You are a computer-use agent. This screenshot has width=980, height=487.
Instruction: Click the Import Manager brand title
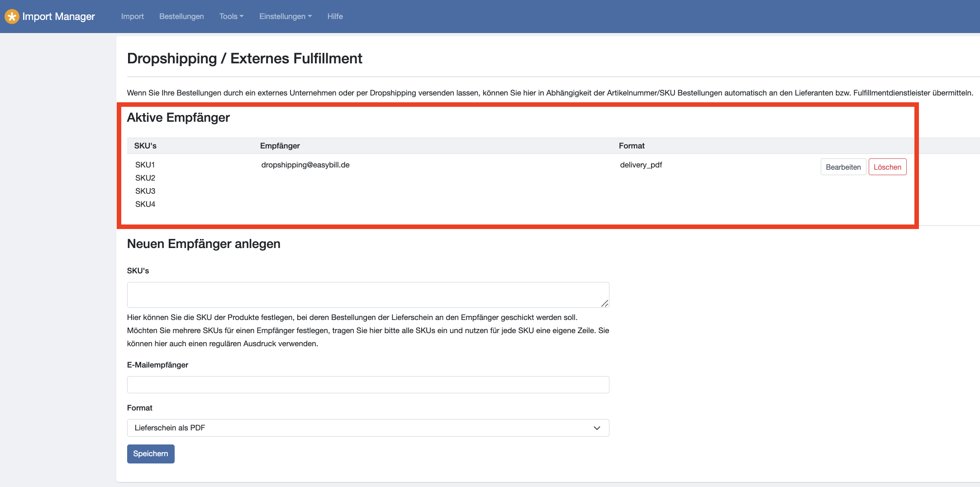coord(58,17)
